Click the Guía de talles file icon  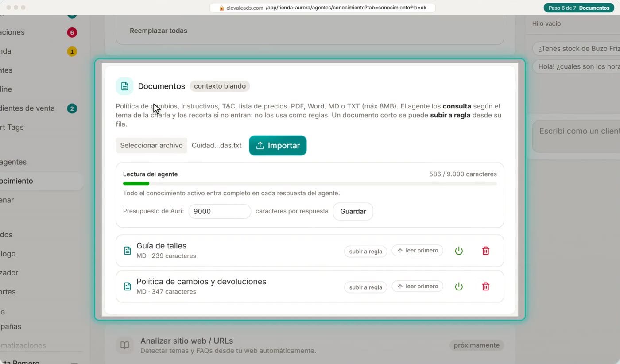tap(128, 251)
